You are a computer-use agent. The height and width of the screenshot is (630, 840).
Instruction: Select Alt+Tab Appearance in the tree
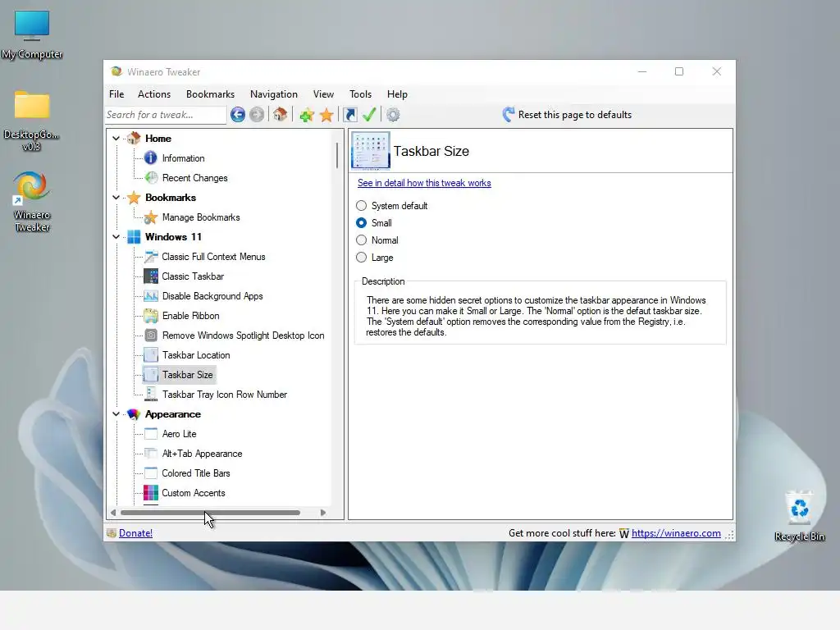pyautogui.click(x=202, y=454)
